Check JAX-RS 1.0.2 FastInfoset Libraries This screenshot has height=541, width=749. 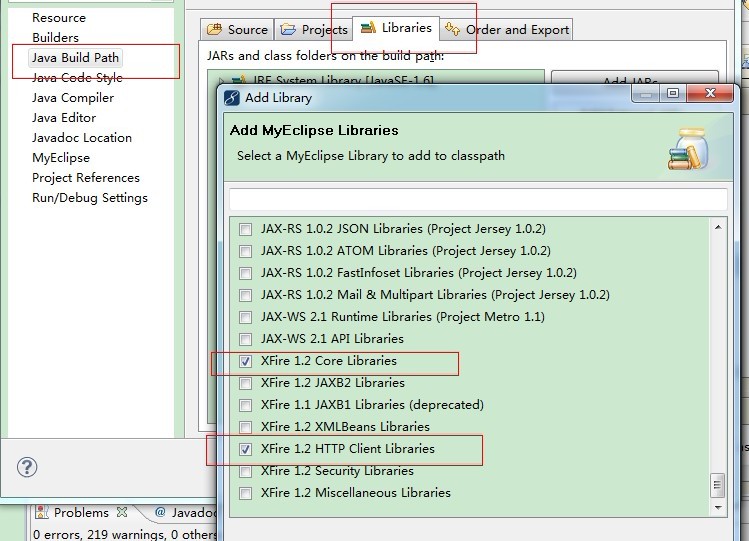[246, 273]
